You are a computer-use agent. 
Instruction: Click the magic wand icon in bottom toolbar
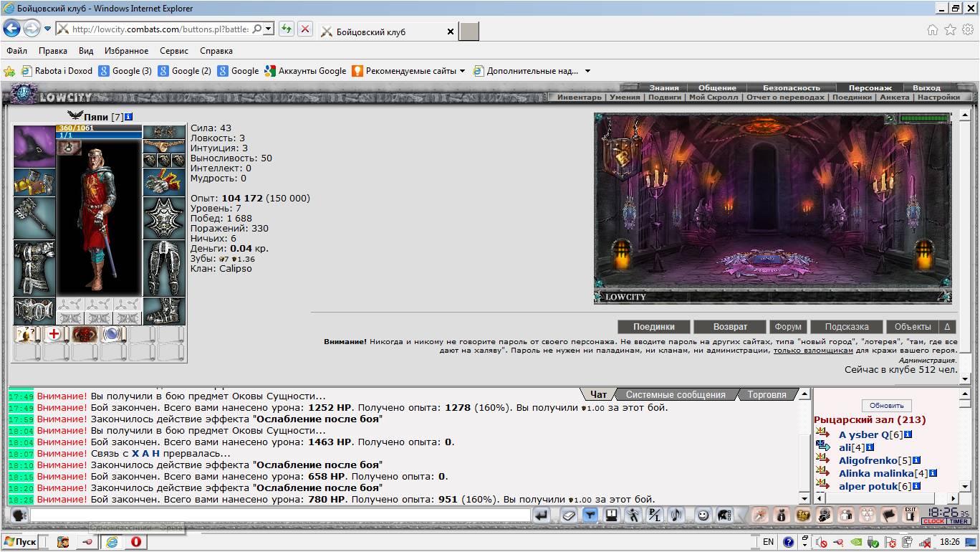coord(759,515)
